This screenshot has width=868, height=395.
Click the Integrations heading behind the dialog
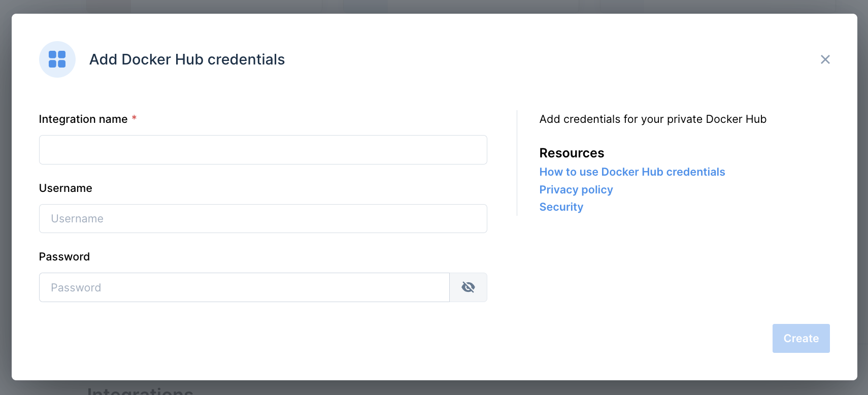click(140, 390)
